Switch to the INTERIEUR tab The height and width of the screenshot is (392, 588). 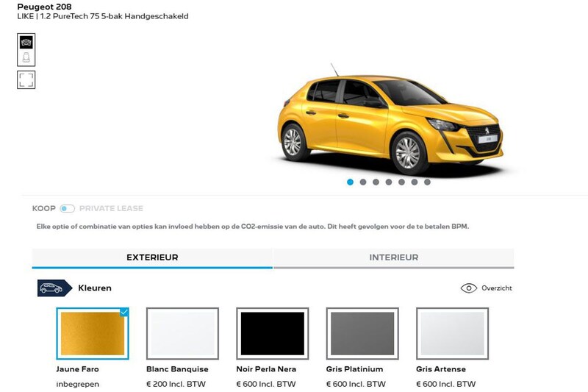pos(393,257)
